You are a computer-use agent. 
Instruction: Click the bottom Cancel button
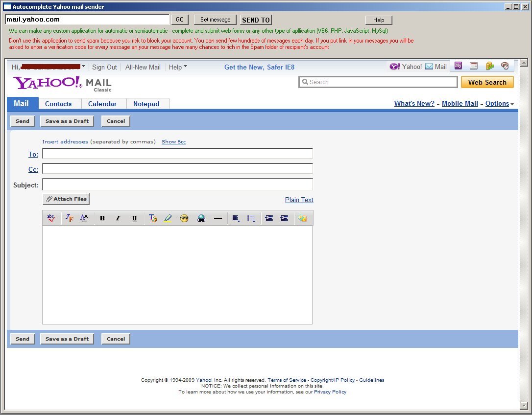click(116, 339)
